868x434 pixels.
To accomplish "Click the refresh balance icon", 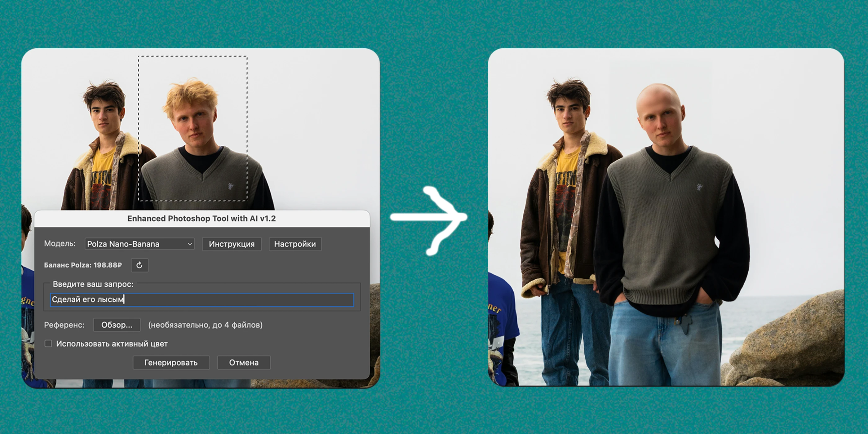I will [x=139, y=265].
